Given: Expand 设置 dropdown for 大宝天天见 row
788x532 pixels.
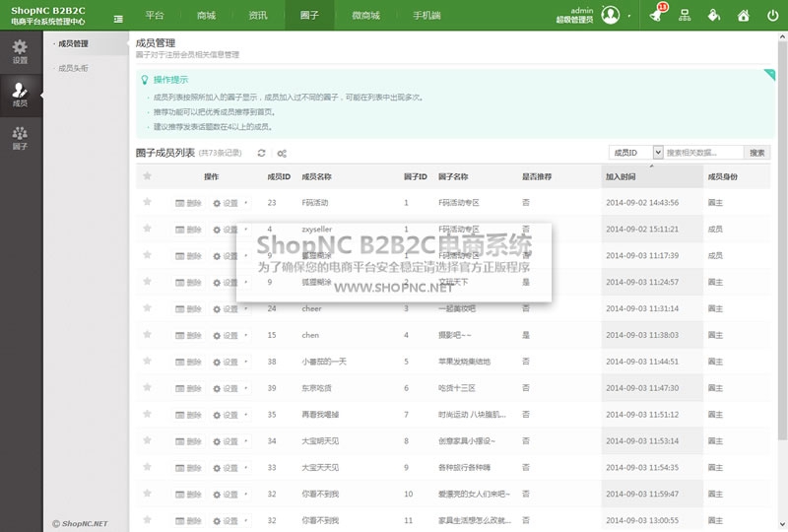Looking at the screenshot, I should point(245,468).
